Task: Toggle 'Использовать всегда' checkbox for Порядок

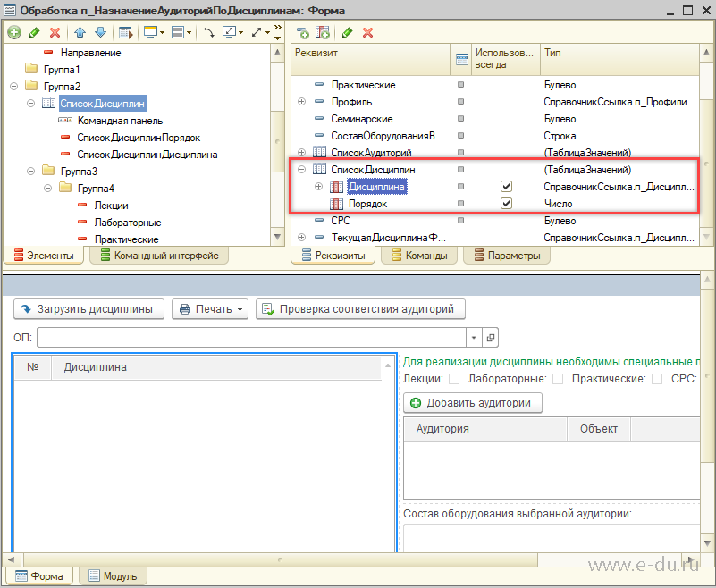Action: (506, 203)
